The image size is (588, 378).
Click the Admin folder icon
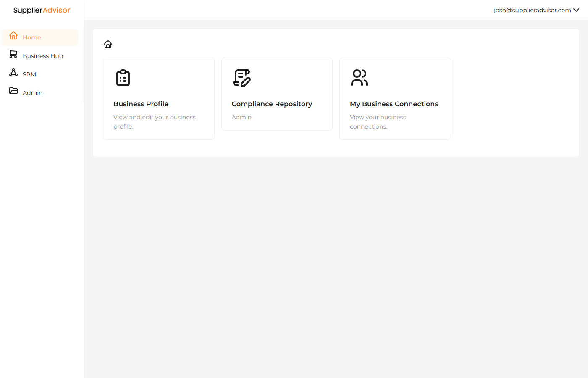pos(13,91)
